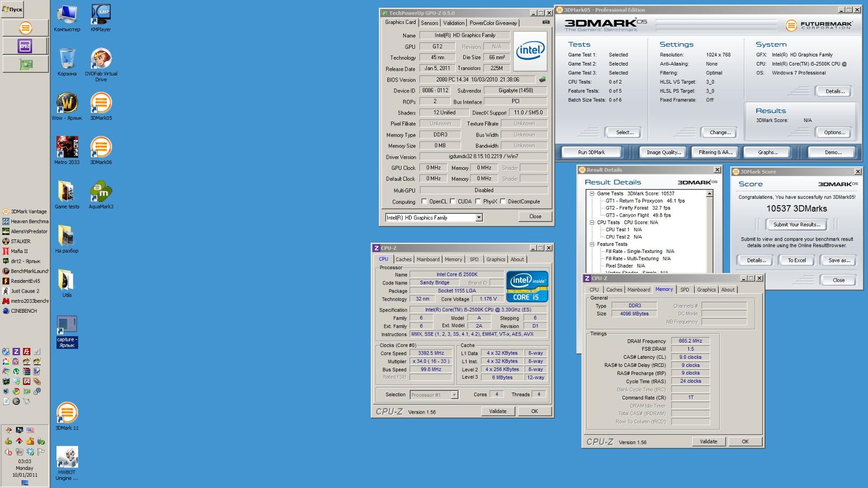Click the GPU-Z screenshot camera icon
The height and width of the screenshot is (488, 868).
point(546,22)
